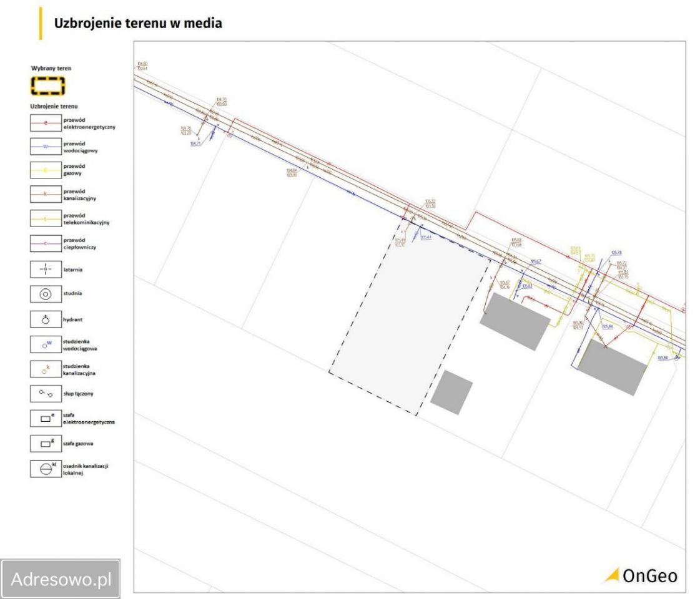Click the 'przewód ciepłowniczy' label
This screenshot has height=599, width=700.
pyautogui.click(x=79, y=243)
